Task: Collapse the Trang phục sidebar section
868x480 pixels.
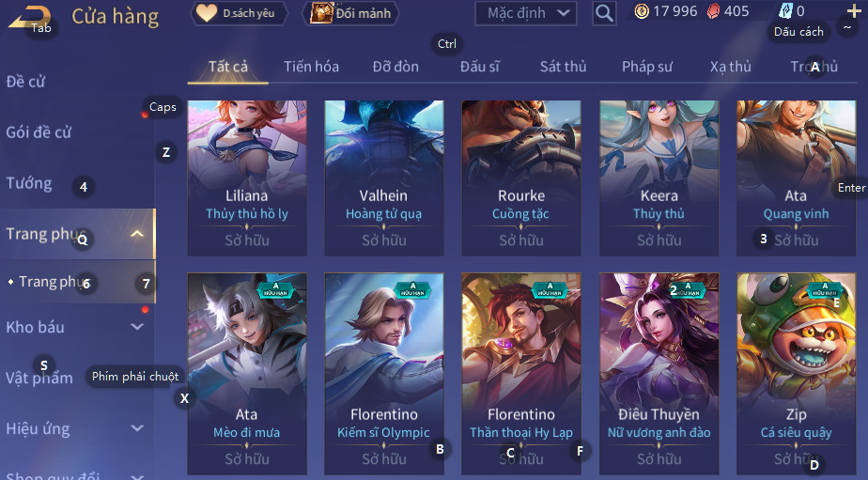Action: click(137, 234)
